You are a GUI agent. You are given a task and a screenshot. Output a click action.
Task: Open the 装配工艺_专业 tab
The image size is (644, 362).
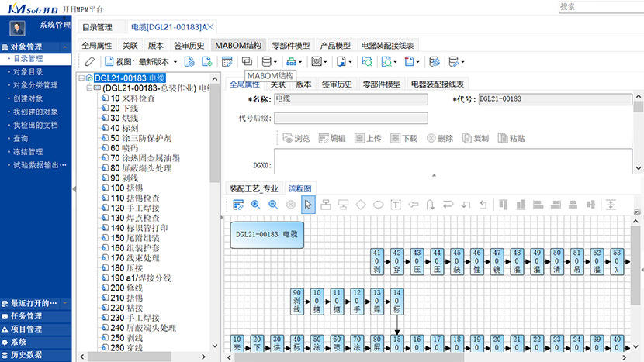[253, 188]
